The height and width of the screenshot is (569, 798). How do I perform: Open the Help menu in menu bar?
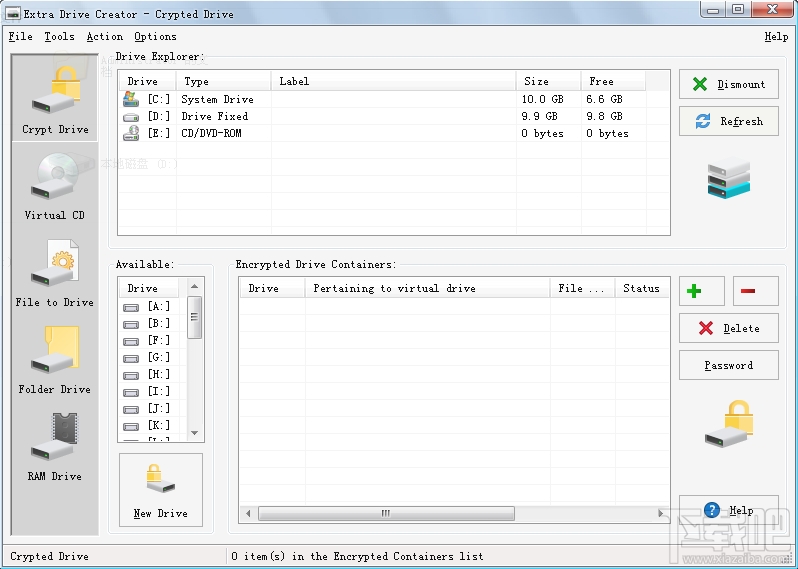776,37
